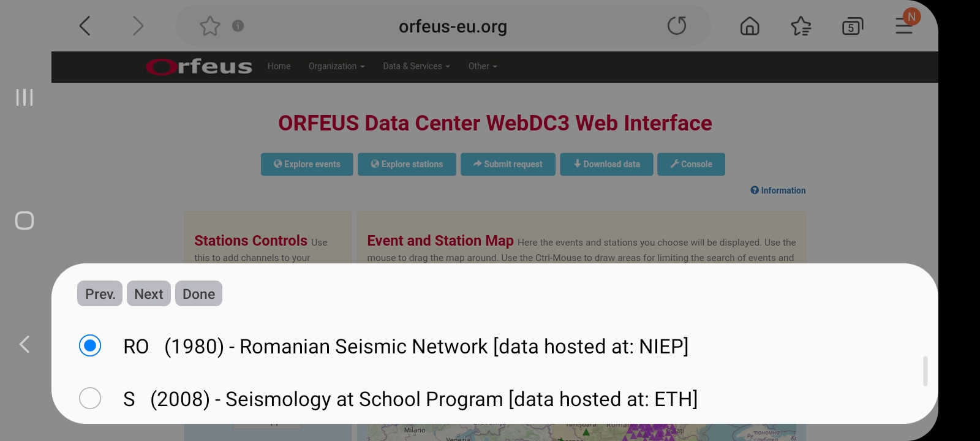Reload the orfeus-eu.org page
This screenshot has height=441, width=980.
pyautogui.click(x=676, y=26)
